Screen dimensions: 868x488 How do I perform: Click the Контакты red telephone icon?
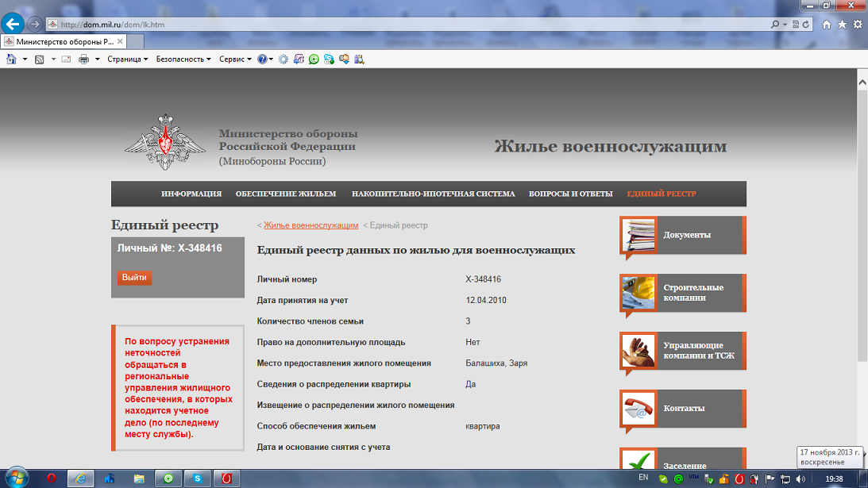638,408
